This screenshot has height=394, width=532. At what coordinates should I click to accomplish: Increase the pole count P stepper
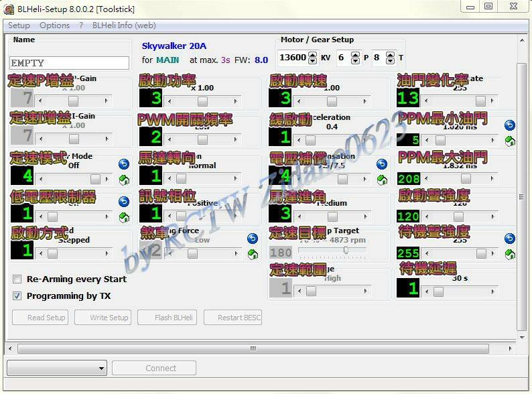(x=355, y=54)
